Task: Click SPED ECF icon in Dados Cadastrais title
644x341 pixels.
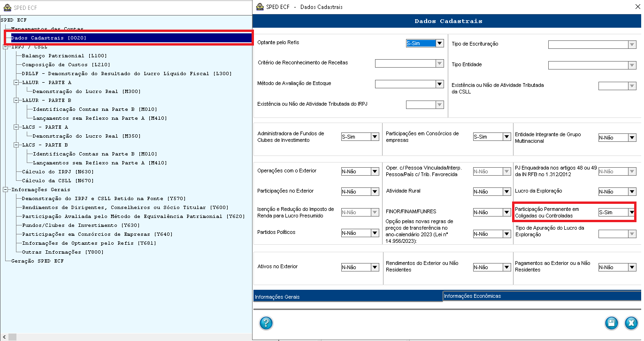Action: point(260,7)
